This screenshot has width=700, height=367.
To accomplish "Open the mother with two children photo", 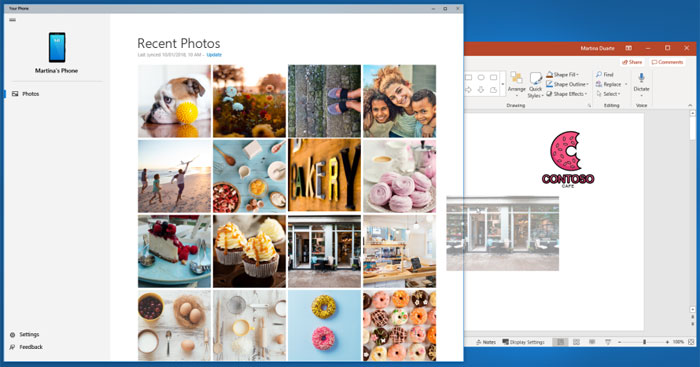I will coord(400,101).
